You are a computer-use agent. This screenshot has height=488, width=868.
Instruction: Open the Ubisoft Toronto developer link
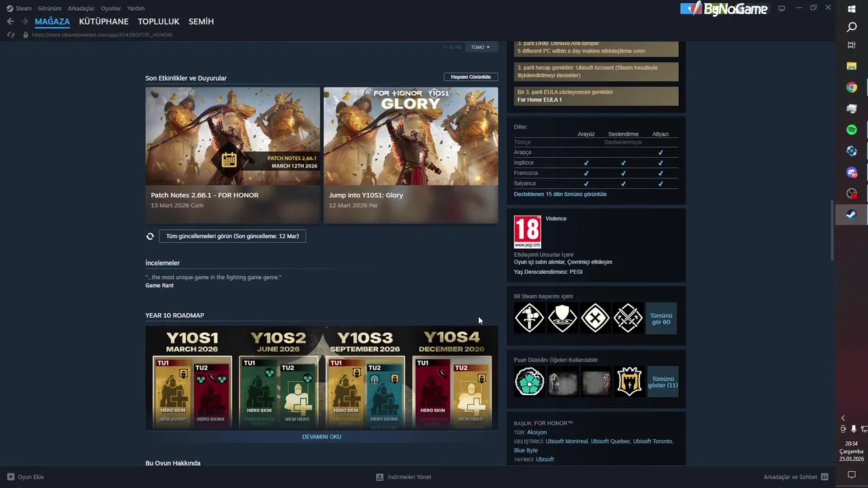click(652, 441)
